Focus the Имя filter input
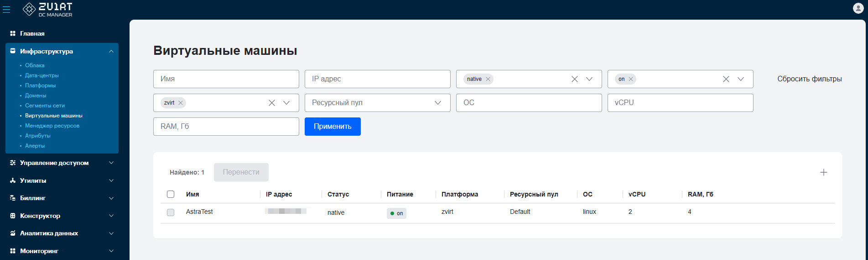Image resolution: width=868 pixels, height=260 pixels. (x=226, y=79)
